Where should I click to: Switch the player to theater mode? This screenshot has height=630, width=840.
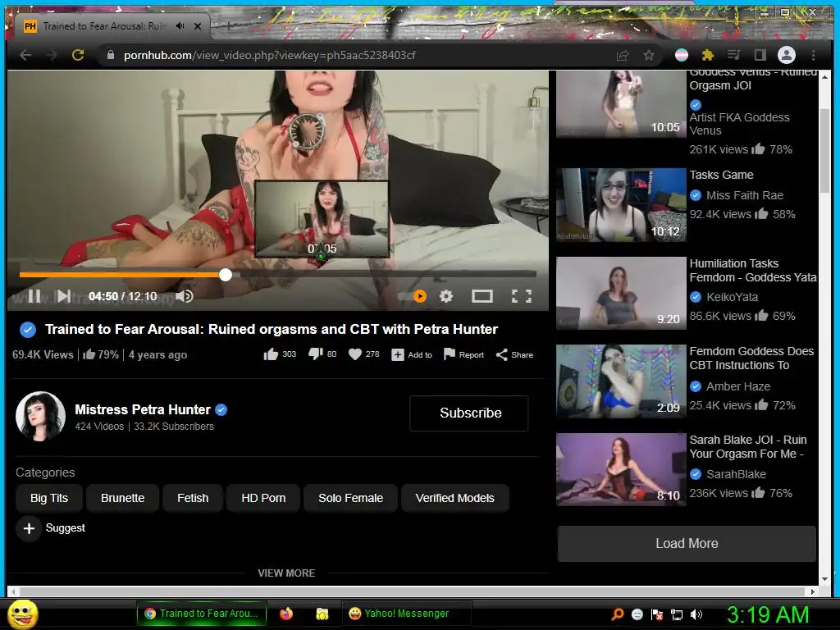(x=482, y=296)
